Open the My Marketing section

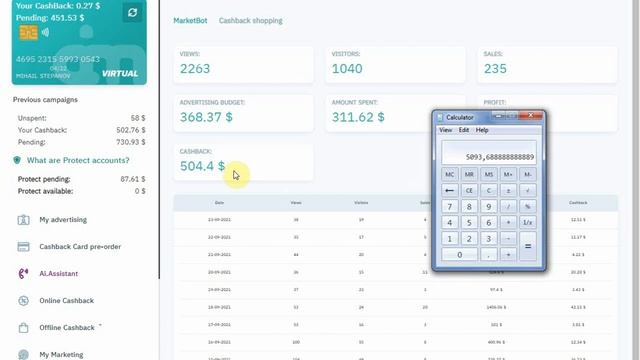pos(61,354)
